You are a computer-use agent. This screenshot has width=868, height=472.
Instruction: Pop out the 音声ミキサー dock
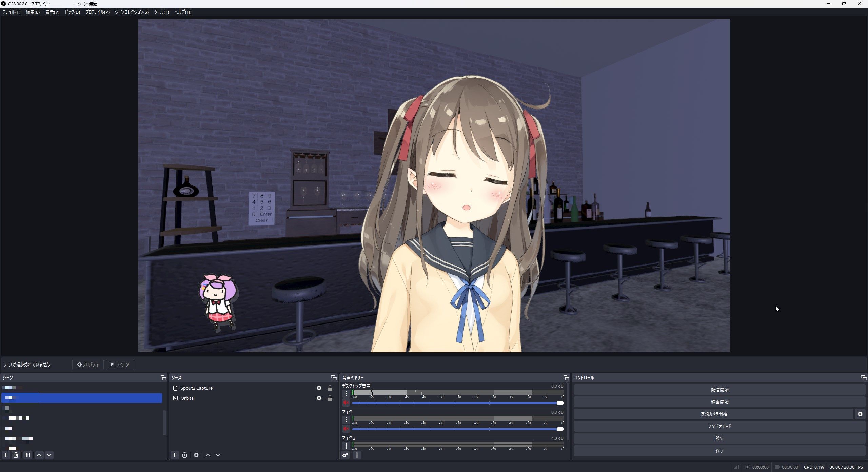pos(566,378)
